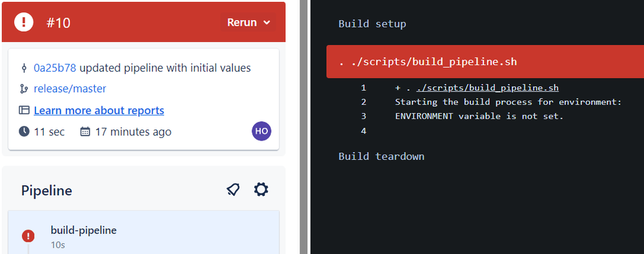Collapse the ./scripts/build_pipeline.sh red log header
The width and height of the screenshot is (644, 254).
(485, 61)
